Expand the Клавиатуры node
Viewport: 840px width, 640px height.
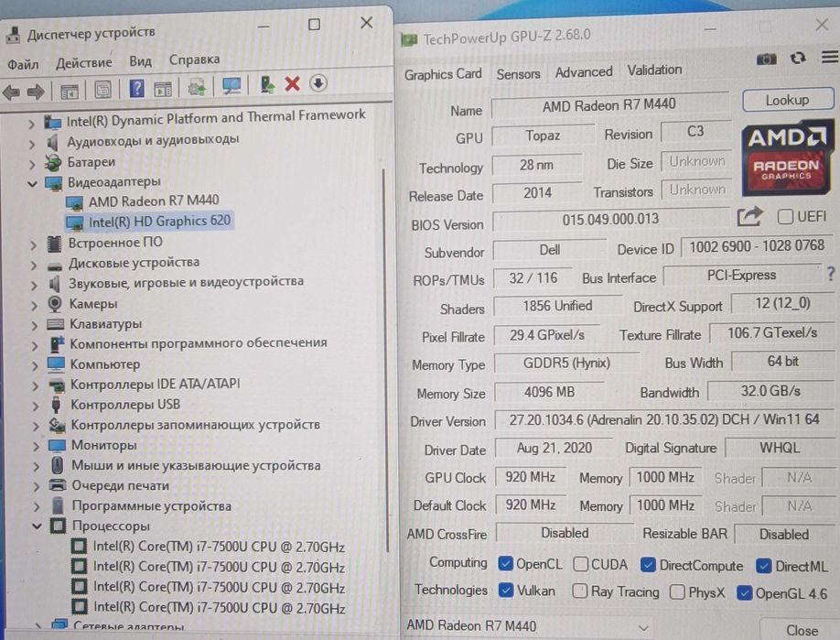click(x=35, y=326)
